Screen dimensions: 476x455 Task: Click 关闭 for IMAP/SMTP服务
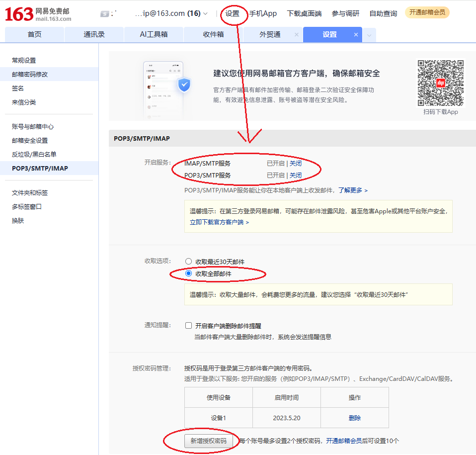click(x=295, y=164)
